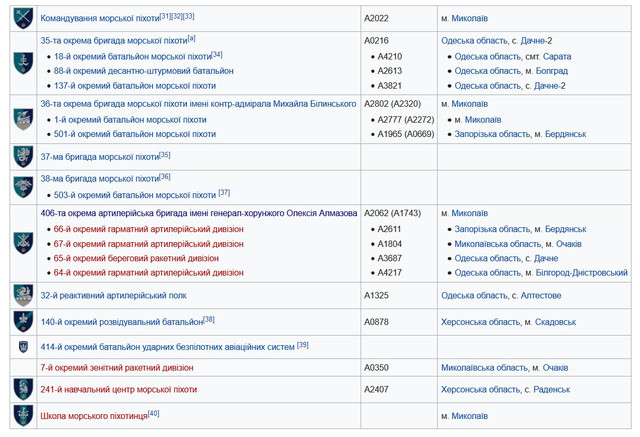The height and width of the screenshot is (437, 640).
Task: Jump to footnote [37]
Action: coord(224,193)
